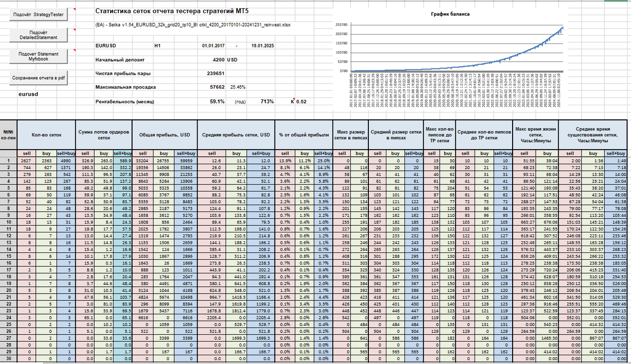Select the Общая прибыль, USD header
Viewport: 631px width, 364px height.
pyautogui.click(x=164, y=135)
